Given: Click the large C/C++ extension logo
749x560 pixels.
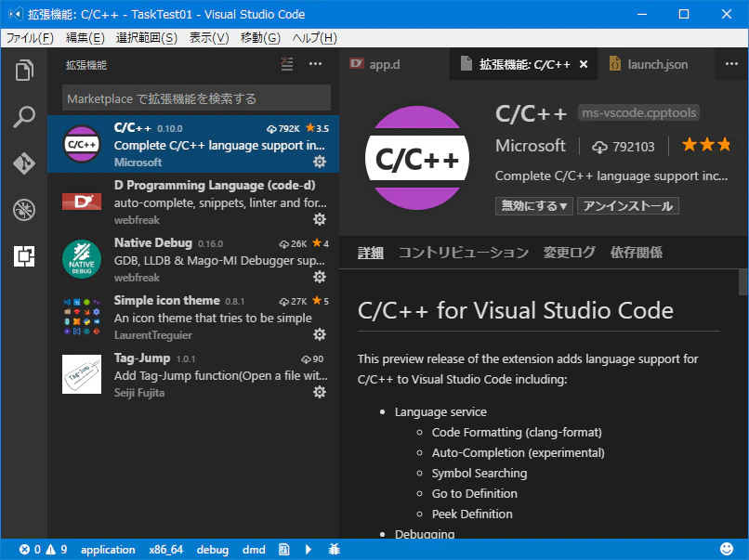Looking at the screenshot, I should pyautogui.click(x=417, y=158).
